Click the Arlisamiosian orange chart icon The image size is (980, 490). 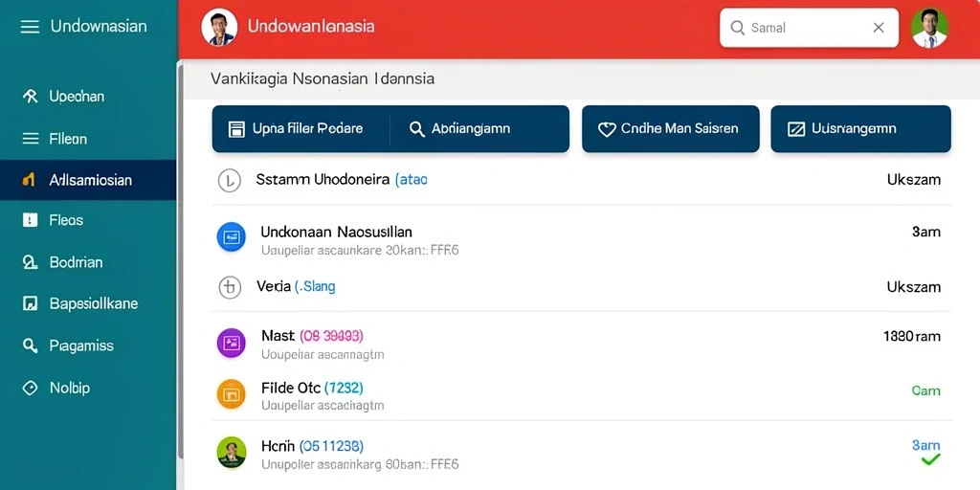coord(28,180)
